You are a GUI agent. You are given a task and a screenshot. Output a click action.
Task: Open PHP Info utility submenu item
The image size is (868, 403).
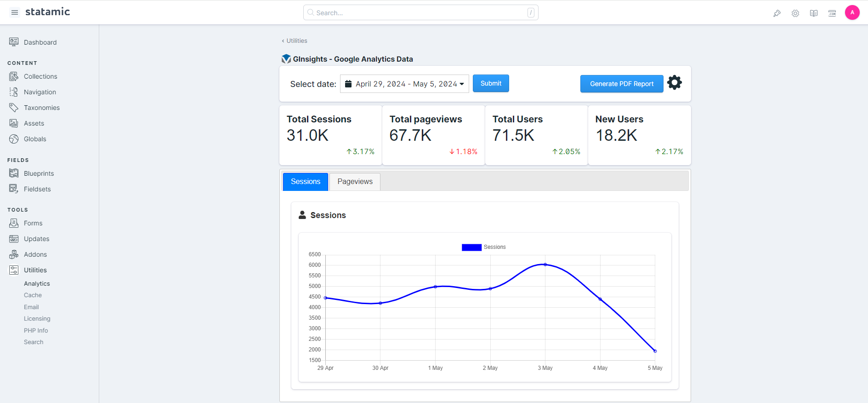(x=36, y=331)
